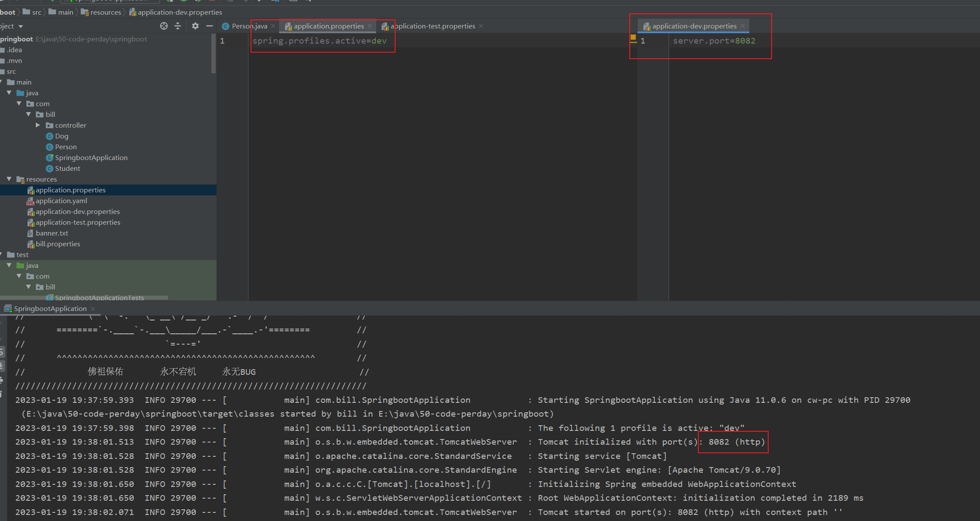Close the application.properties tab
Screen dimensions: 980x521
[370, 26]
